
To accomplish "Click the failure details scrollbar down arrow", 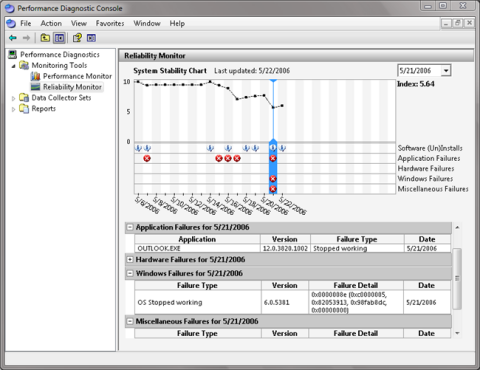I will [457, 333].
